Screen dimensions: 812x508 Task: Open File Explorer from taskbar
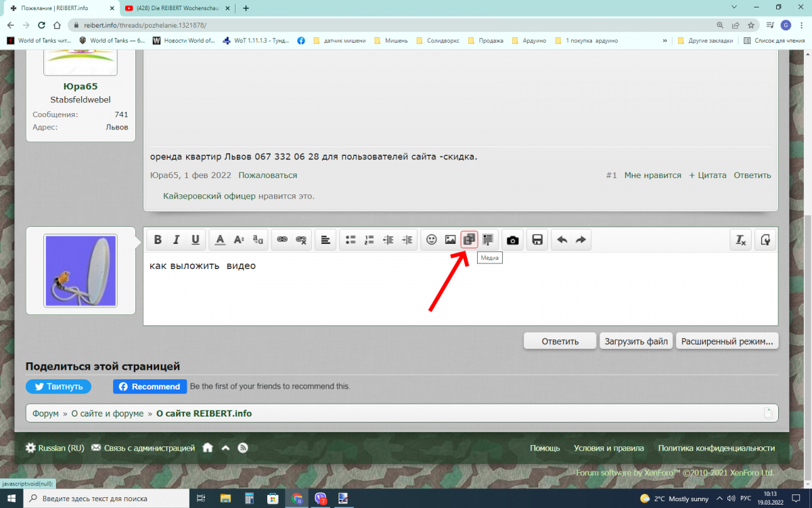click(x=225, y=499)
